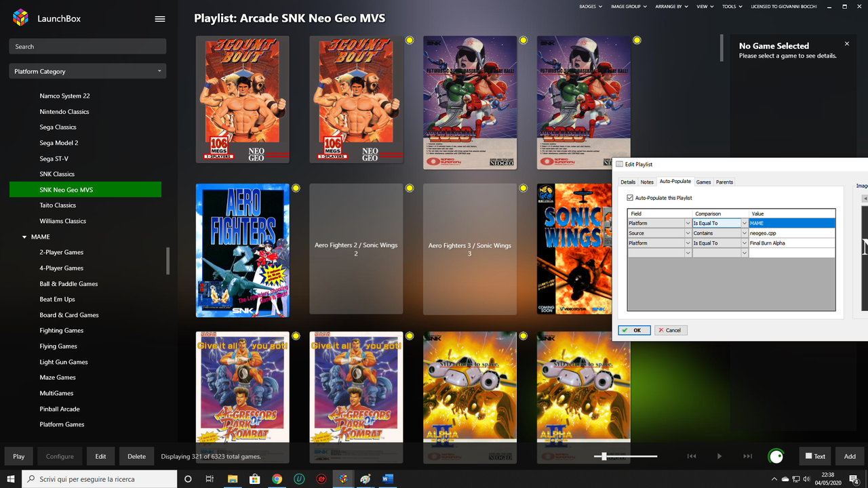Click the LaunchBox Search field
868x488 pixels.
[x=87, y=46]
